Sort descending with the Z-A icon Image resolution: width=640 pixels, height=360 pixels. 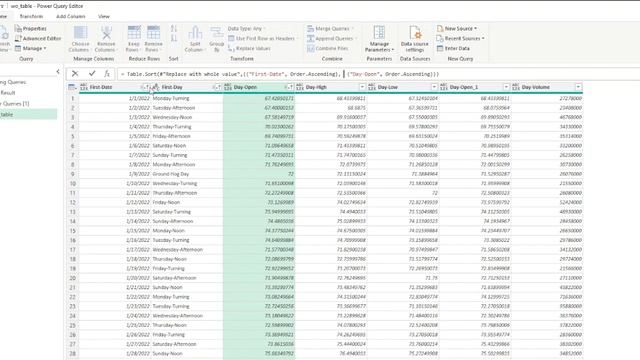pos(174,38)
